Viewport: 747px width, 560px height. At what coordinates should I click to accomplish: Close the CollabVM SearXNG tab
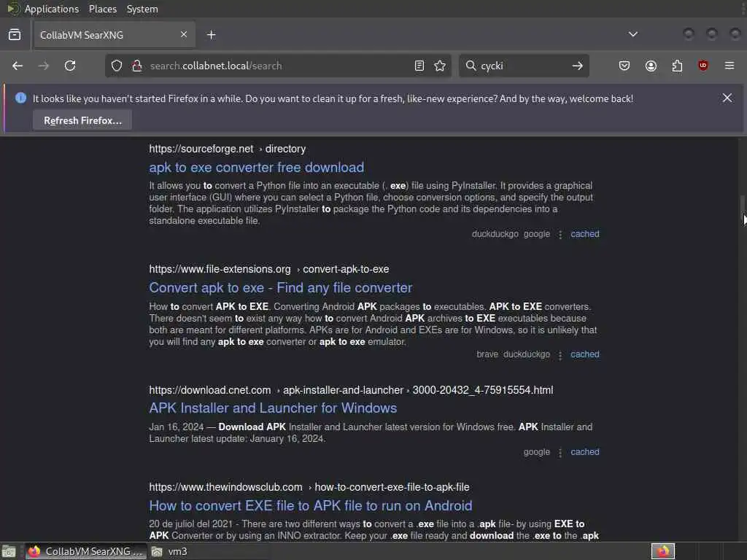184,34
